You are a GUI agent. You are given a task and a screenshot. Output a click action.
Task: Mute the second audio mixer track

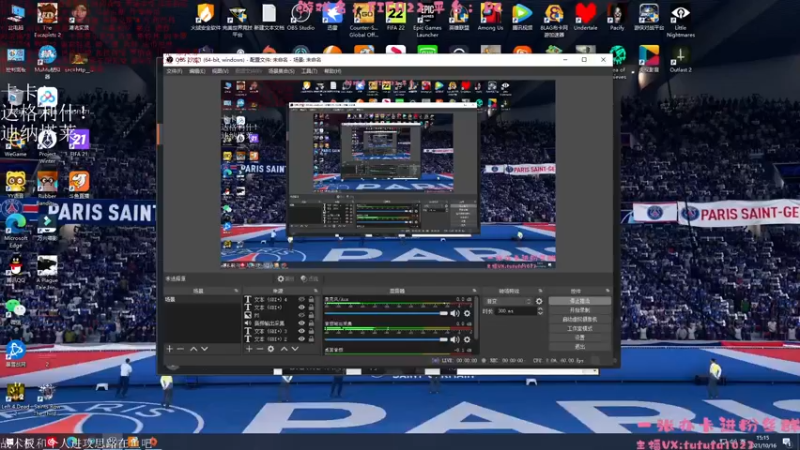(x=455, y=339)
